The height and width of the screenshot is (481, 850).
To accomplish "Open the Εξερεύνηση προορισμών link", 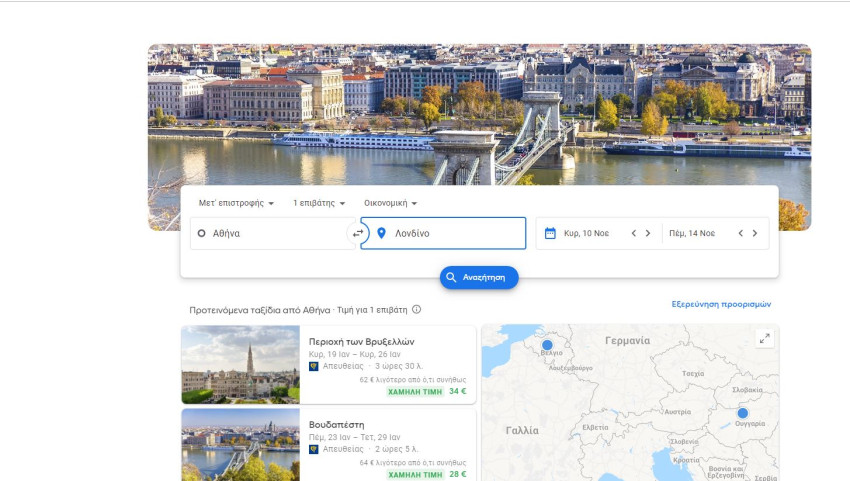I will click(x=721, y=304).
